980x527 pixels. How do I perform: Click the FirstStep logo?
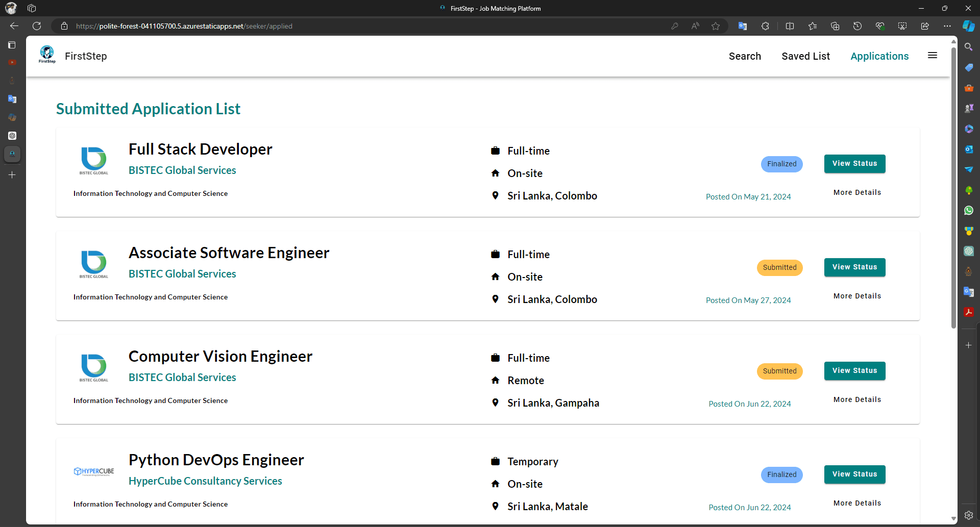coord(47,55)
